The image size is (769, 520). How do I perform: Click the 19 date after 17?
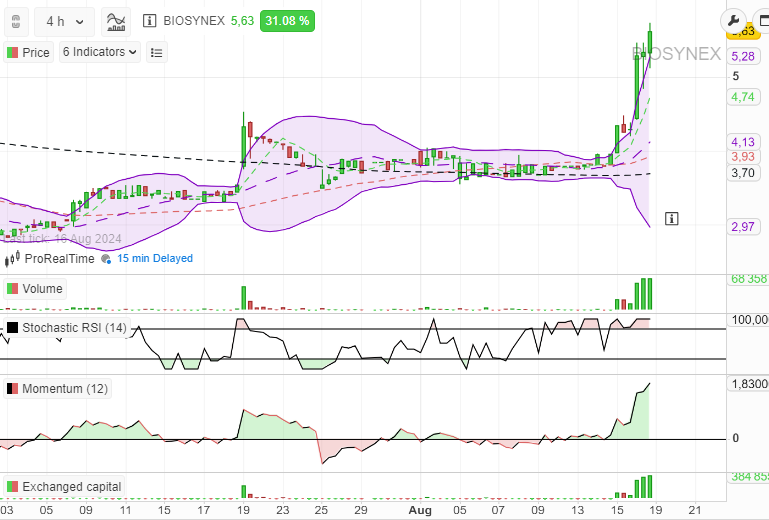click(243, 510)
